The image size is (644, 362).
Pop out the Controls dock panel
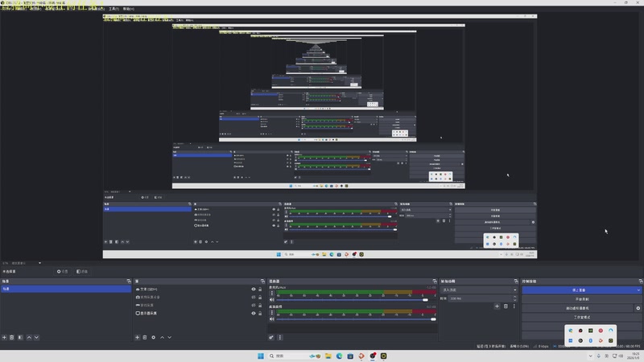click(641, 281)
